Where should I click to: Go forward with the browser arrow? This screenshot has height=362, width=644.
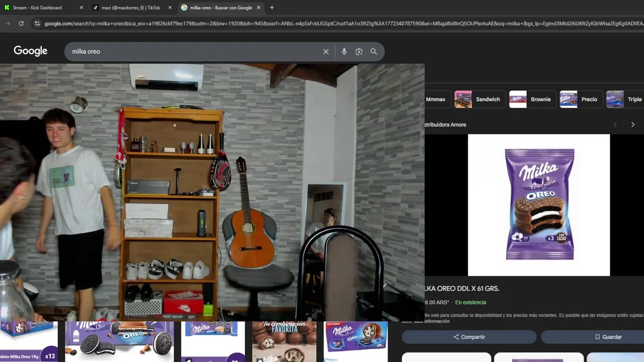(x=8, y=23)
